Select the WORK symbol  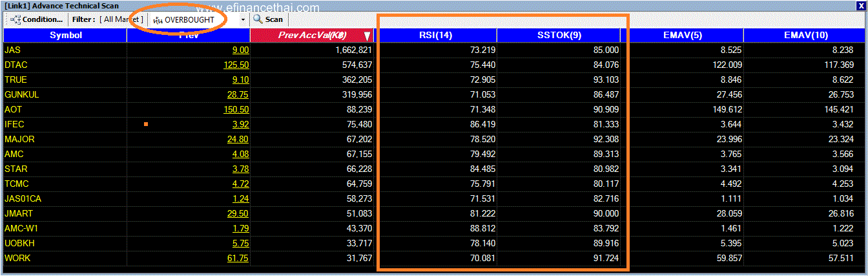tap(17, 258)
